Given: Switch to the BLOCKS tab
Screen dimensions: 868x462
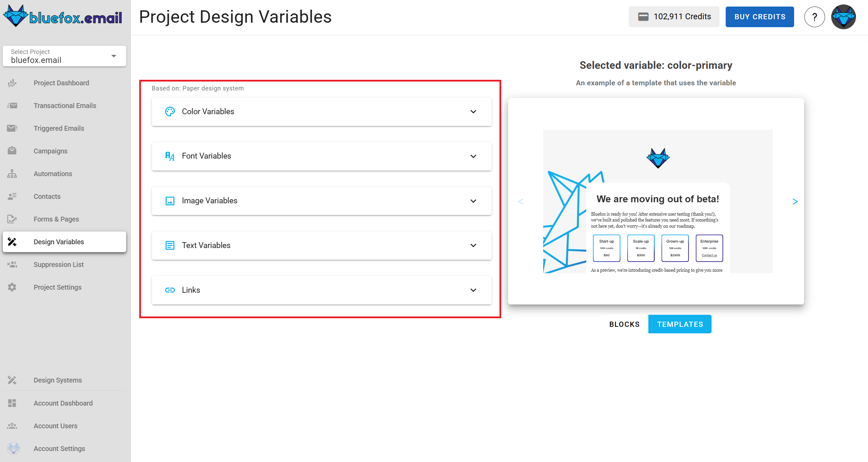Looking at the screenshot, I should [x=624, y=324].
